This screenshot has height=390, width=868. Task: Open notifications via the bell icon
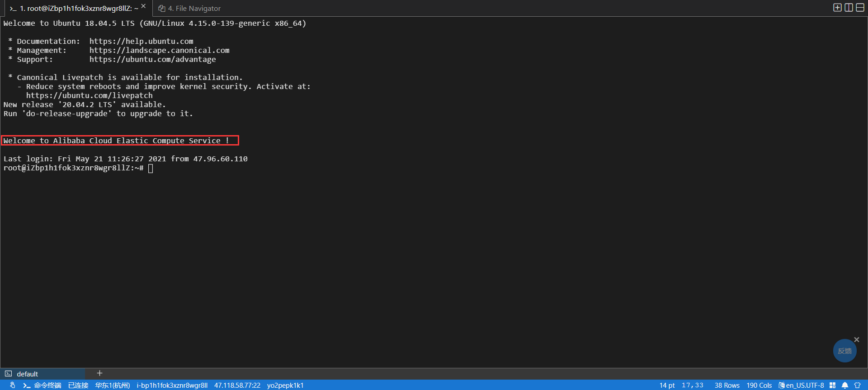point(845,385)
